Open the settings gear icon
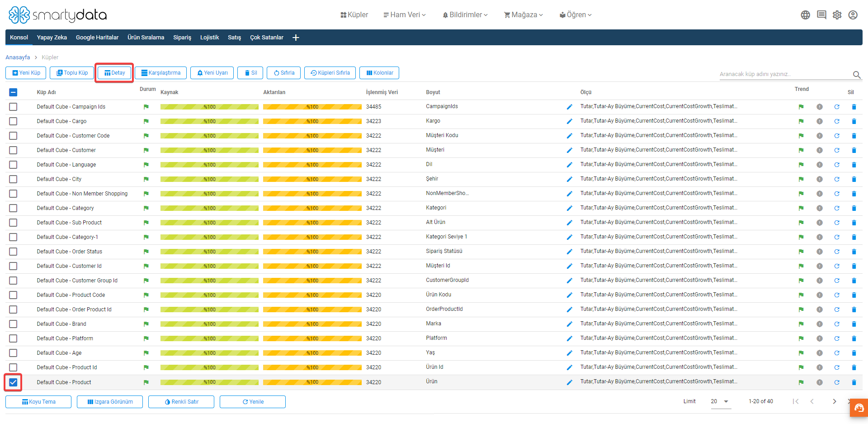The width and height of the screenshot is (868, 424). 837,15
